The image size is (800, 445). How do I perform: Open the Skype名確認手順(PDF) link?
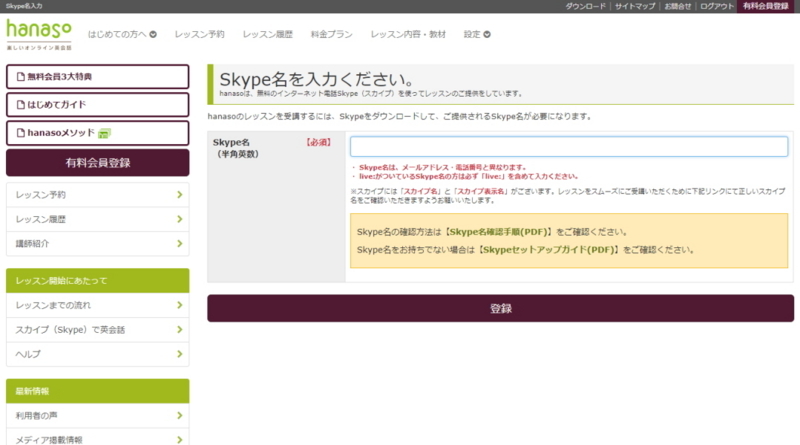498,232
